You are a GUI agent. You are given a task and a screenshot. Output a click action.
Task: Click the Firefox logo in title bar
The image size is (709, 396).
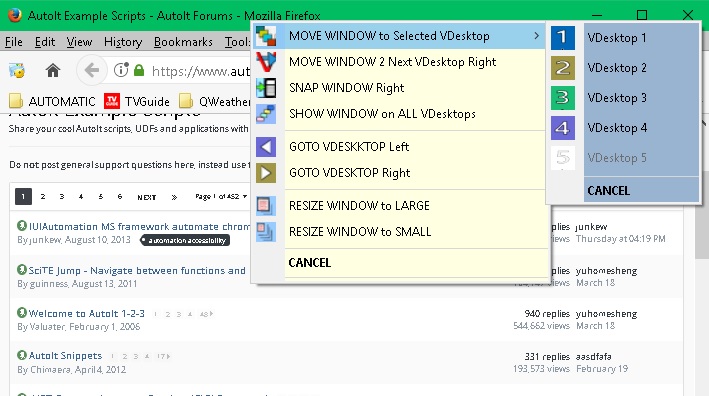(x=15, y=15)
